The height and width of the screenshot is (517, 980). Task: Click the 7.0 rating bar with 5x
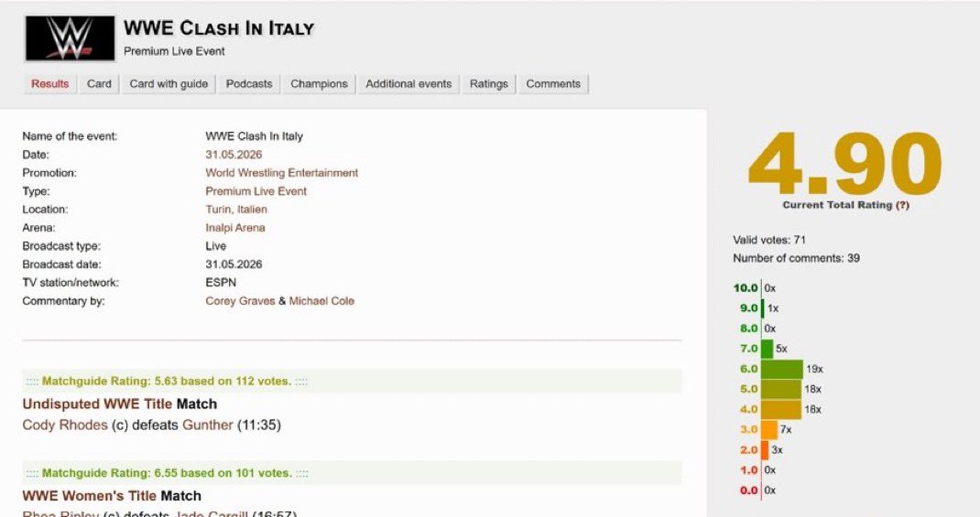768,349
